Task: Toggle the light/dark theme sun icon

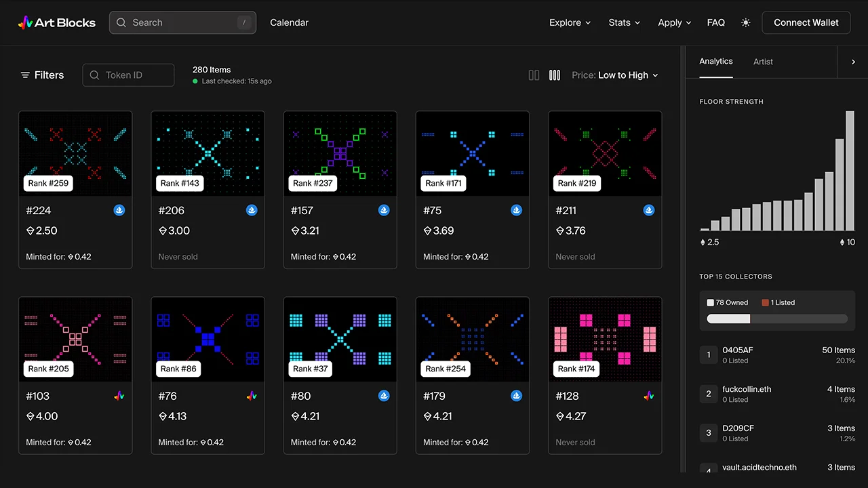Action: click(746, 22)
